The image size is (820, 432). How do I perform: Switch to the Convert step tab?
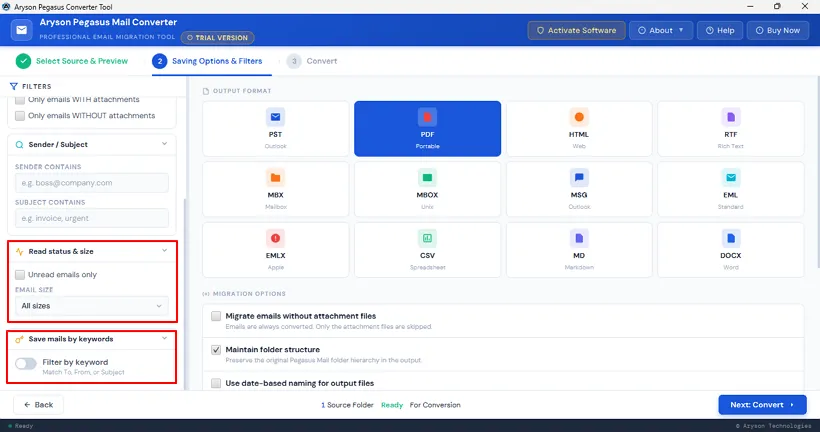[312, 61]
